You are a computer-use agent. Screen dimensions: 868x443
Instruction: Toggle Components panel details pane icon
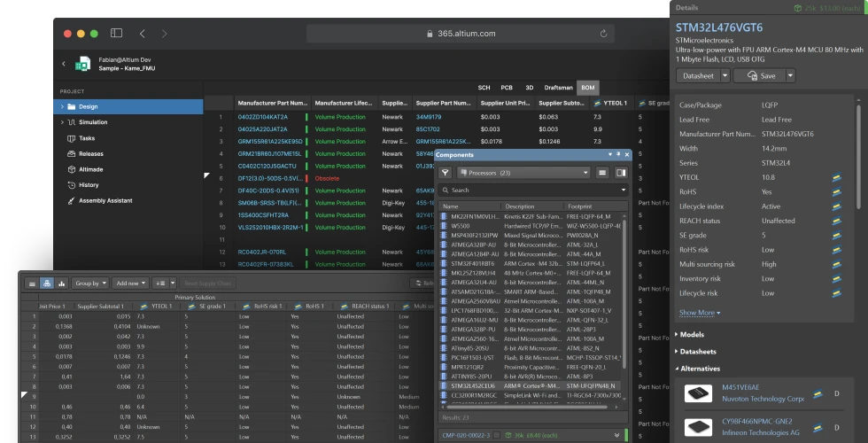(621, 173)
